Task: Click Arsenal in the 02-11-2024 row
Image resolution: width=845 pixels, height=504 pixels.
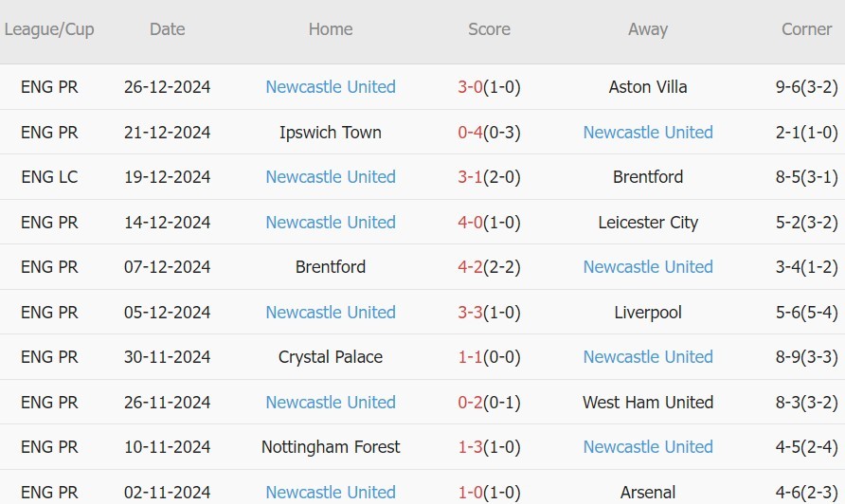Action: [x=648, y=492]
